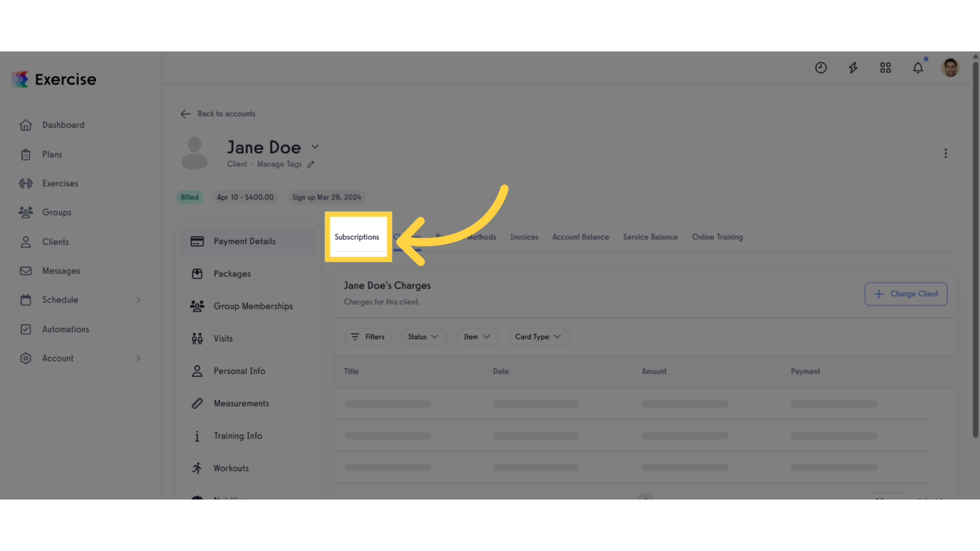
Task: Select the Invoices tab
Action: (x=524, y=237)
